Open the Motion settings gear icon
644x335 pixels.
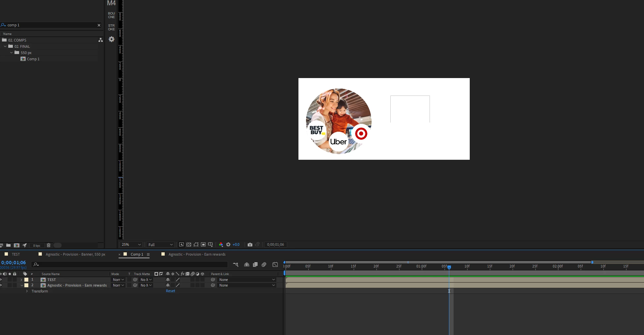tap(112, 39)
